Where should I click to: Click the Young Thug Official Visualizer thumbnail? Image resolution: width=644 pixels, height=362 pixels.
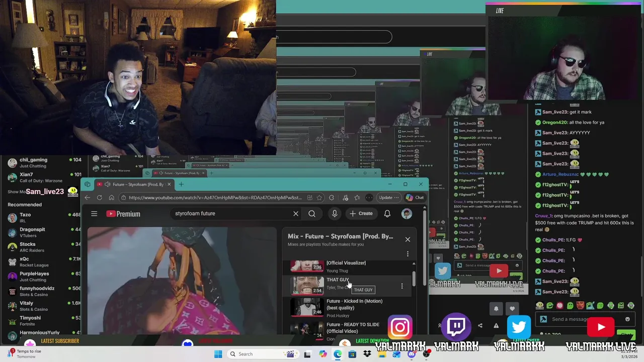tap(307, 265)
